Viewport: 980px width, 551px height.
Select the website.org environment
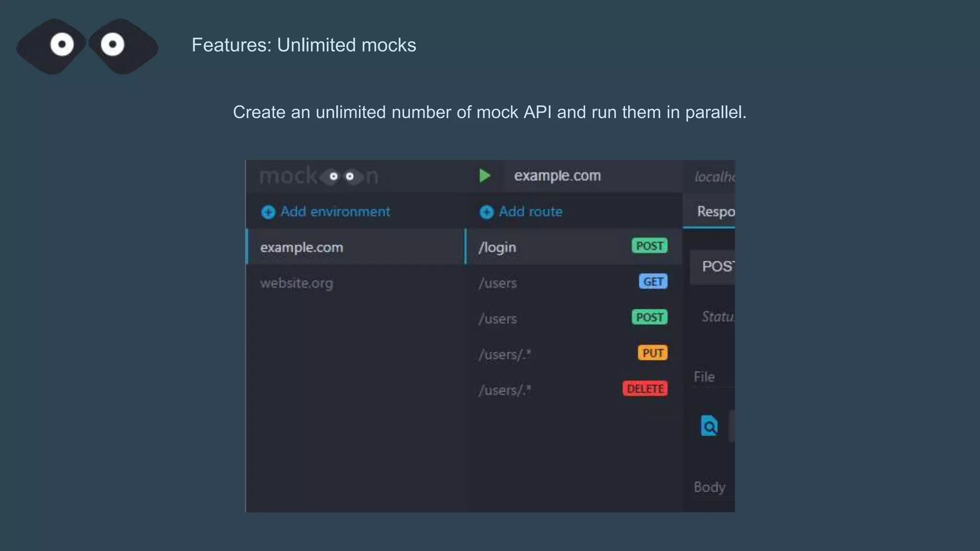click(x=297, y=283)
